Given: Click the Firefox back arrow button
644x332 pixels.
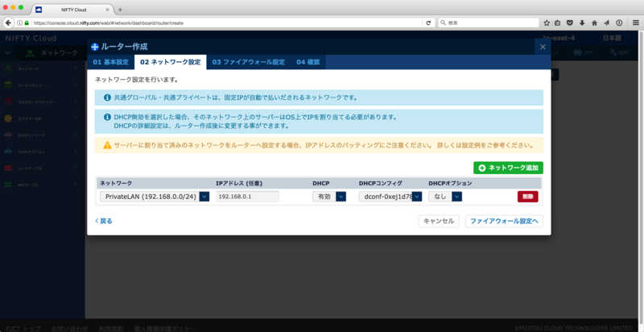Looking at the screenshot, I should (8, 23).
